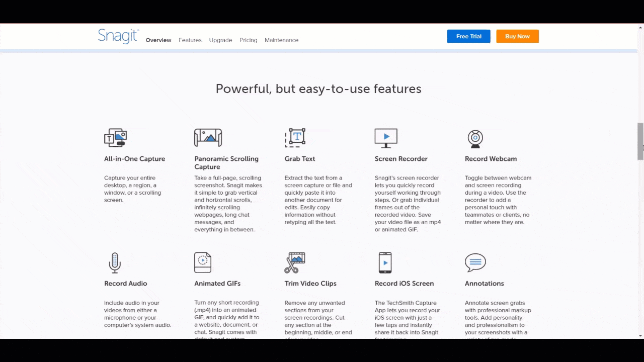Click the Animated GIFs icon

[203, 262]
